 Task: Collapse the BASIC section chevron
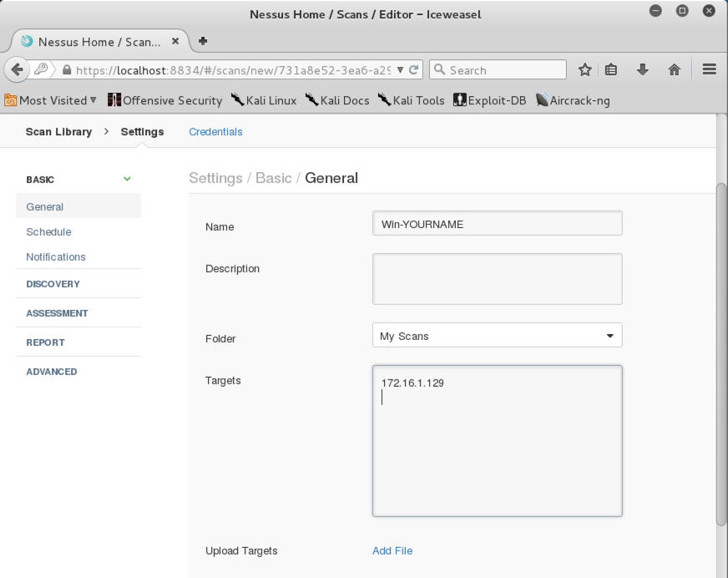click(127, 179)
